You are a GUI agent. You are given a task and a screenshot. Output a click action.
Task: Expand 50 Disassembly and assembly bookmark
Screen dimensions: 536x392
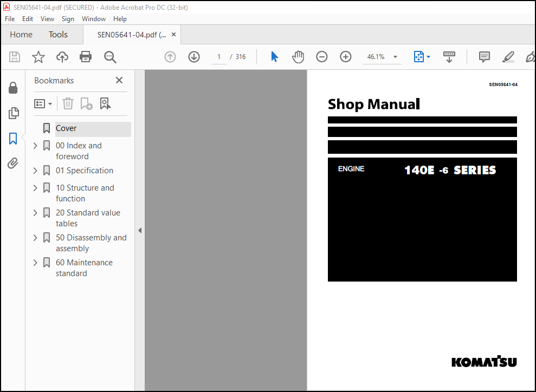pyautogui.click(x=35, y=238)
